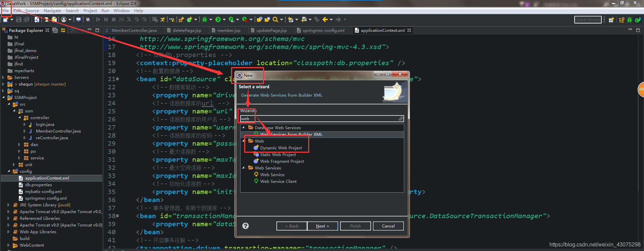Click the Save All toolbar icon

click(26, 19)
